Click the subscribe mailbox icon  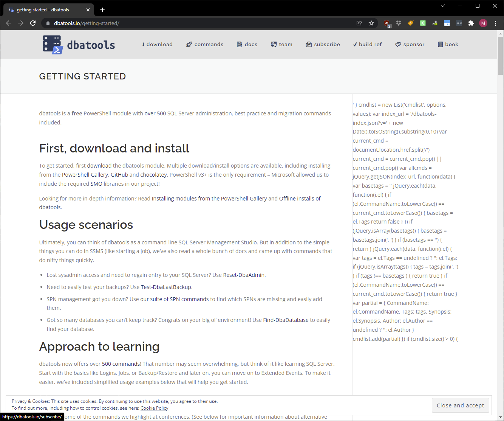point(308,44)
